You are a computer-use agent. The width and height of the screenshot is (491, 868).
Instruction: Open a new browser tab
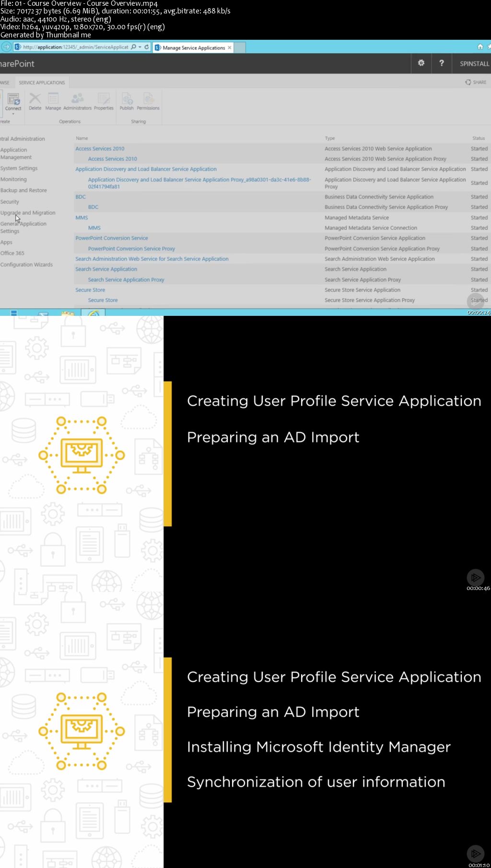pyautogui.click(x=240, y=47)
